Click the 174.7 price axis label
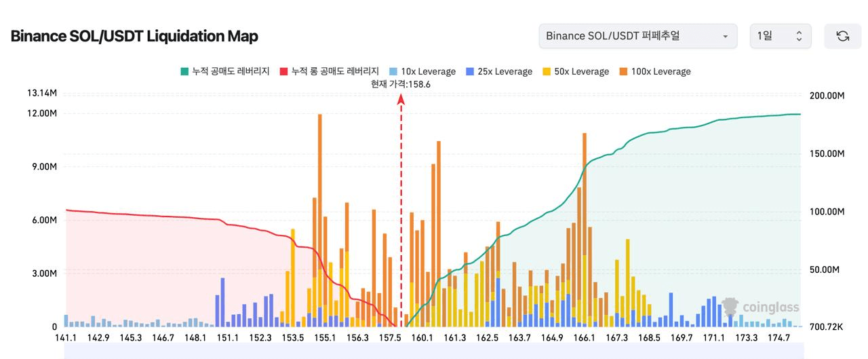 coord(778,338)
